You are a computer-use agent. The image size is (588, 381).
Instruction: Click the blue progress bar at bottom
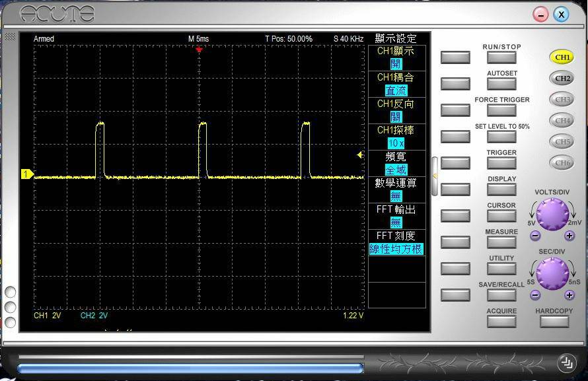(x=190, y=368)
